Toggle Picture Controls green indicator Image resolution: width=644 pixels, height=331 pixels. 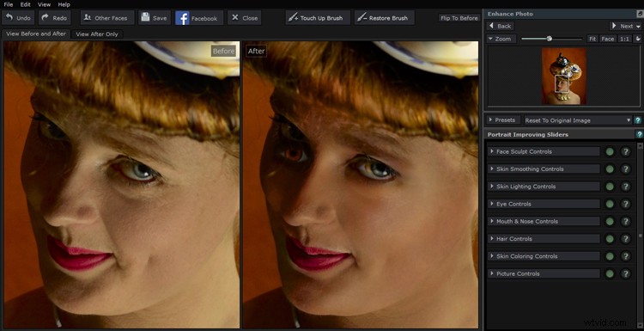[610, 274]
